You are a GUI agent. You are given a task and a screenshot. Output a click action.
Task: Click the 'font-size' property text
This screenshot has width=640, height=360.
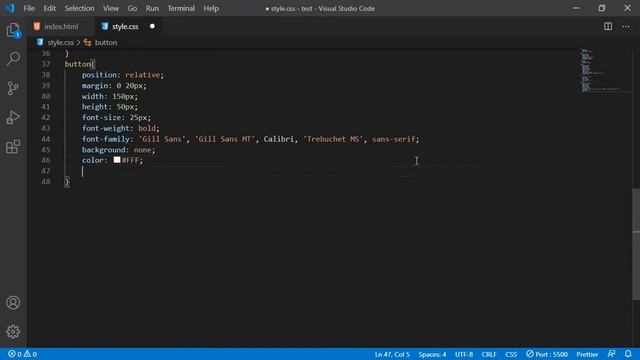101,118
